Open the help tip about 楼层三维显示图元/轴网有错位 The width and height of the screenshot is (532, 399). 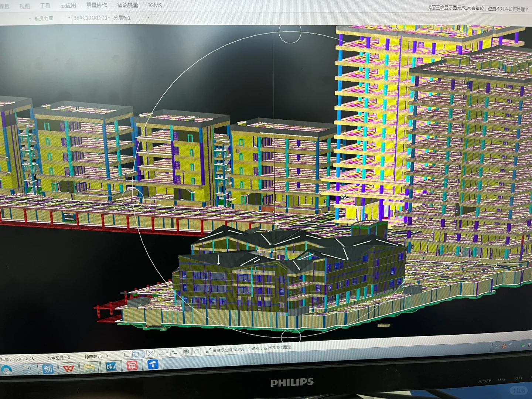[478, 8]
